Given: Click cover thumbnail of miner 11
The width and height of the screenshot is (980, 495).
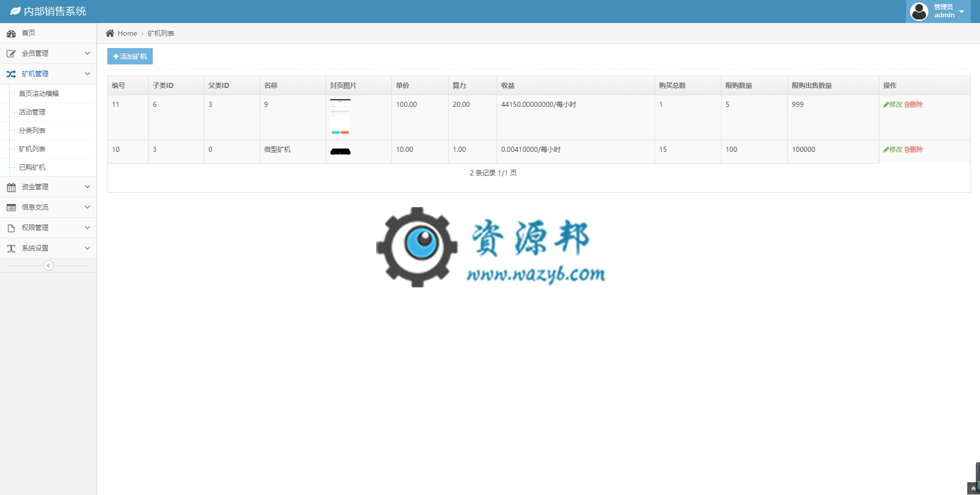Looking at the screenshot, I should [x=340, y=117].
